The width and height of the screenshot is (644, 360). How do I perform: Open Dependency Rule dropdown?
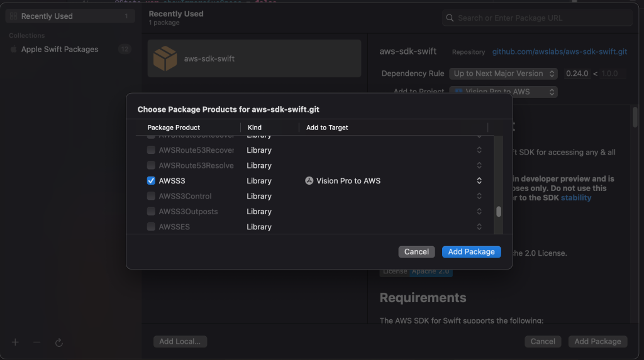(x=503, y=74)
